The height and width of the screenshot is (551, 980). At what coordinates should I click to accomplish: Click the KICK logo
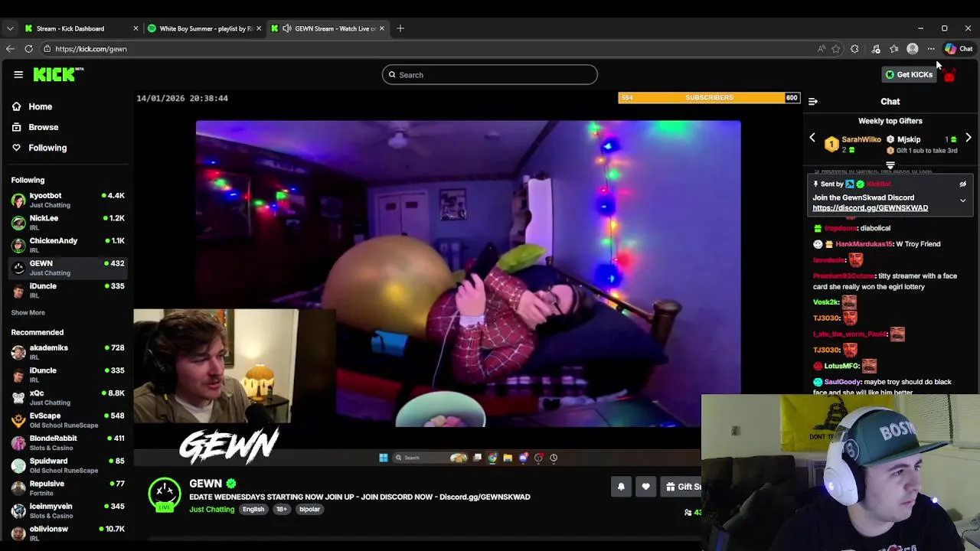pos(57,74)
